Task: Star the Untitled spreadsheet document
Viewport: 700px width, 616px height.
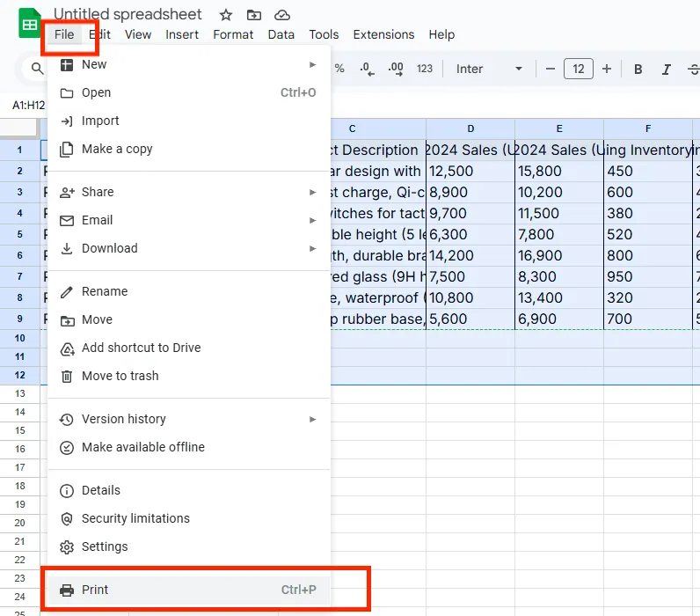Action: pyautogui.click(x=226, y=15)
